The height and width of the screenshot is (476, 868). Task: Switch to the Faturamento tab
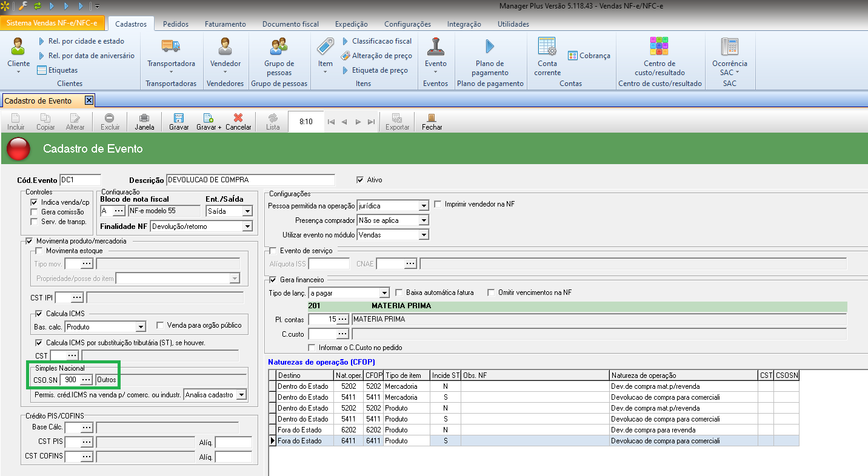click(225, 24)
